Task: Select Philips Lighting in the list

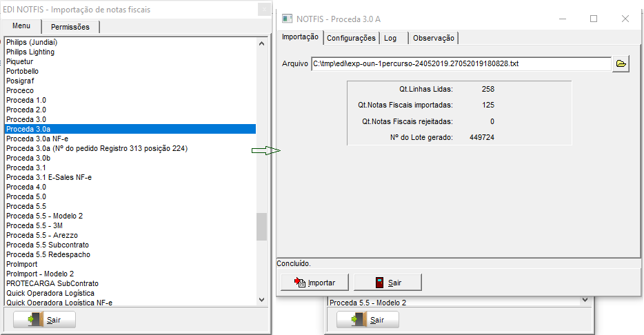Action: 130,52
